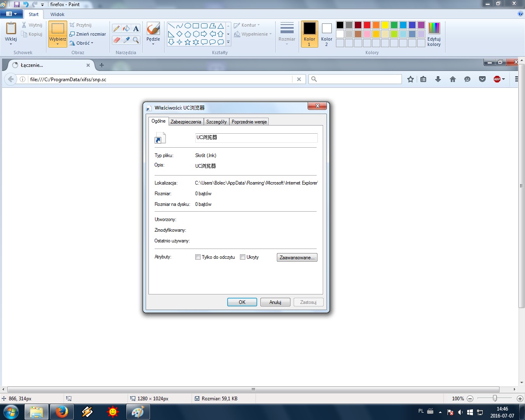This screenshot has height=420, width=525.
Task: Click Zaawansowane button in pictured dialog
Action: pyautogui.click(x=297, y=258)
